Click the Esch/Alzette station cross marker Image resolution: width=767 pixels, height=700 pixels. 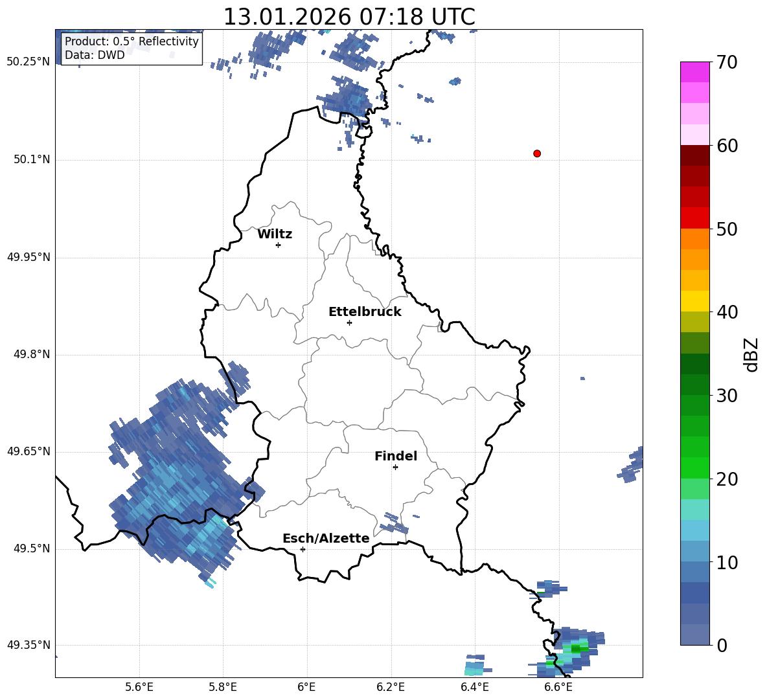pyautogui.click(x=303, y=549)
